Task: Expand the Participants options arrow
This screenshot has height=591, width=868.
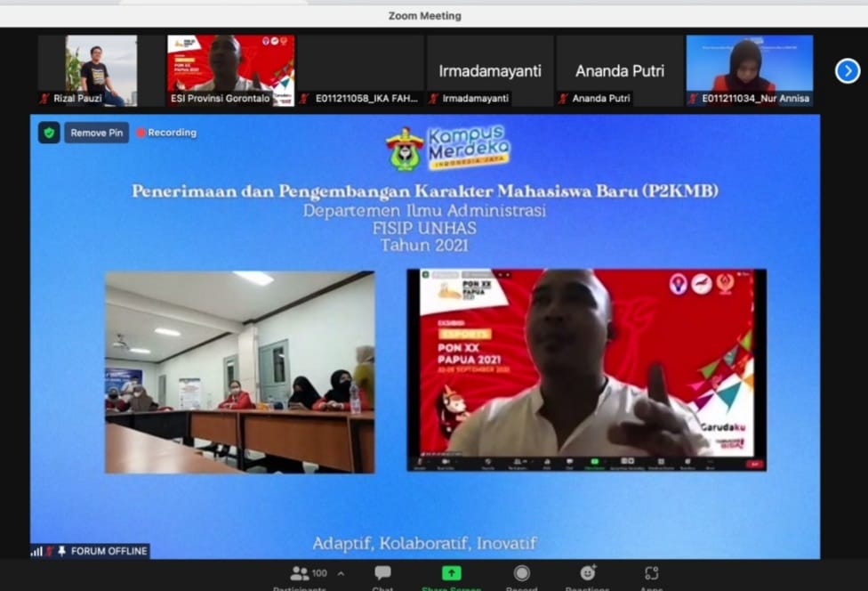Action: 341,573
